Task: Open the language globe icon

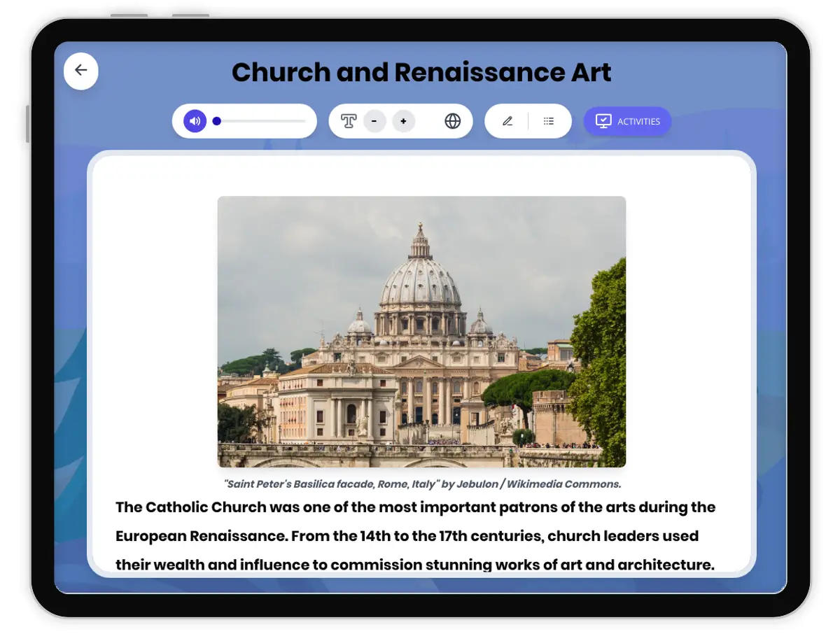Action: point(453,121)
